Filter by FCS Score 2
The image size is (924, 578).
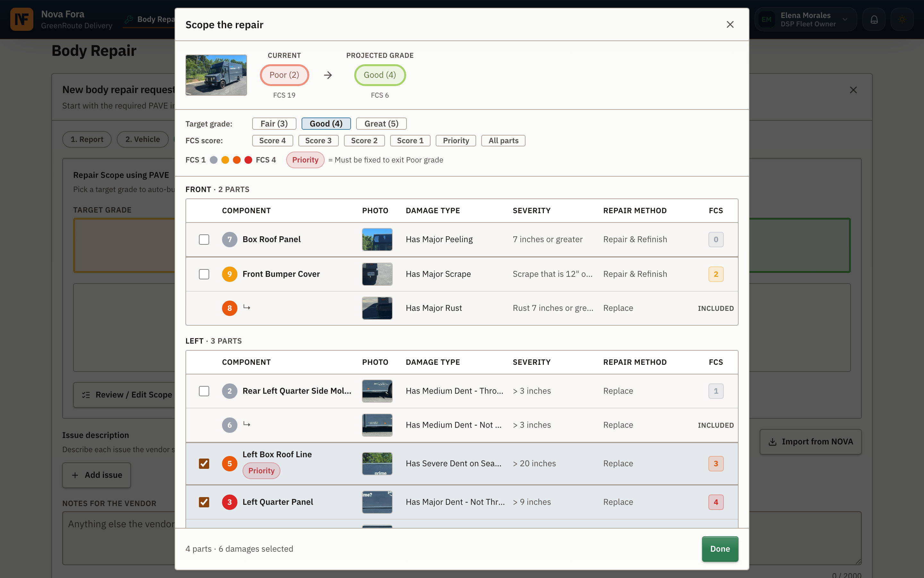(x=364, y=141)
